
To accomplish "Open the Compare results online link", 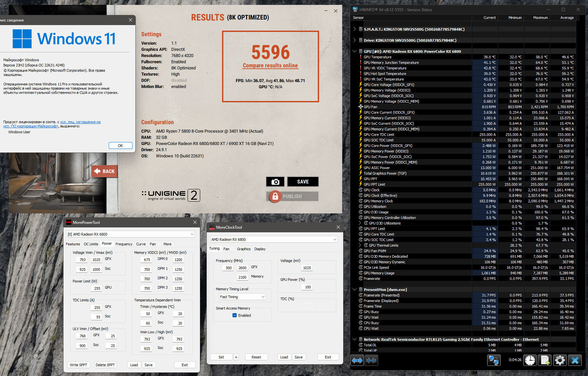I will [x=270, y=65].
